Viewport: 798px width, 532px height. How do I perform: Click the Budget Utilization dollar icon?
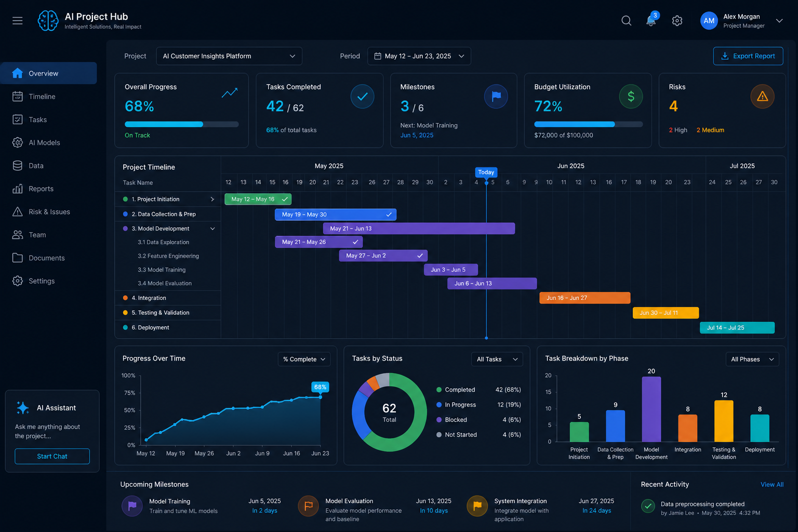tap(631, 97)
